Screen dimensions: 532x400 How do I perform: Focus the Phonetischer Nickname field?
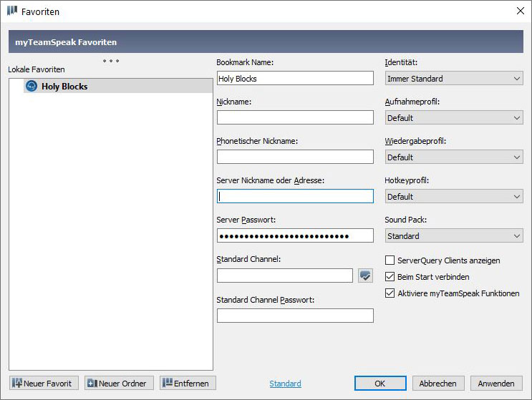point(295,157)
